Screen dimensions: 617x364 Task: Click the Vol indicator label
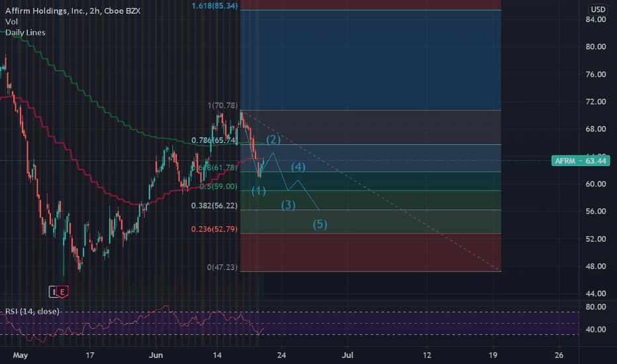[x=11, y=22]
